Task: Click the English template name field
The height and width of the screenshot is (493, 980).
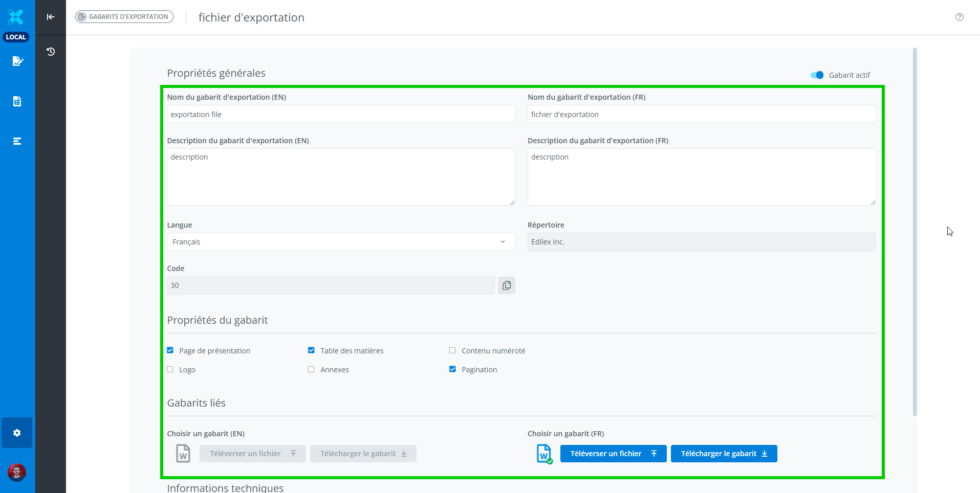Action: pos(340,115)
